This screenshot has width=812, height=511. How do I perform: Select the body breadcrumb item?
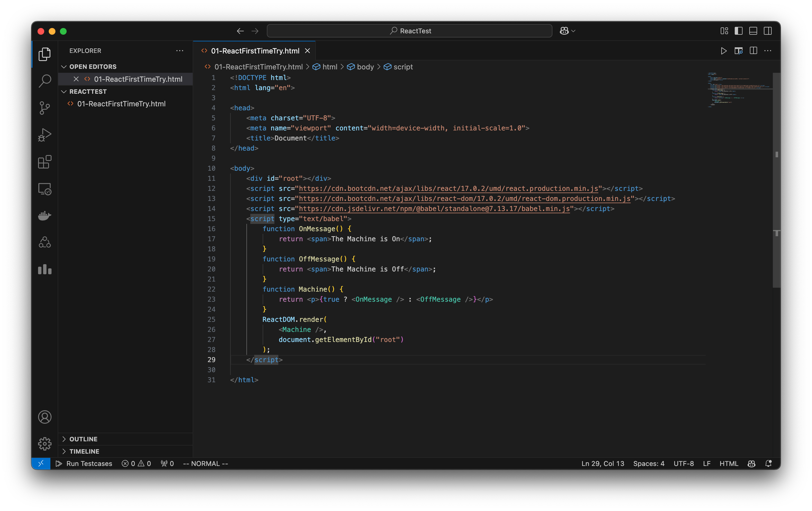tap(365, 67)
